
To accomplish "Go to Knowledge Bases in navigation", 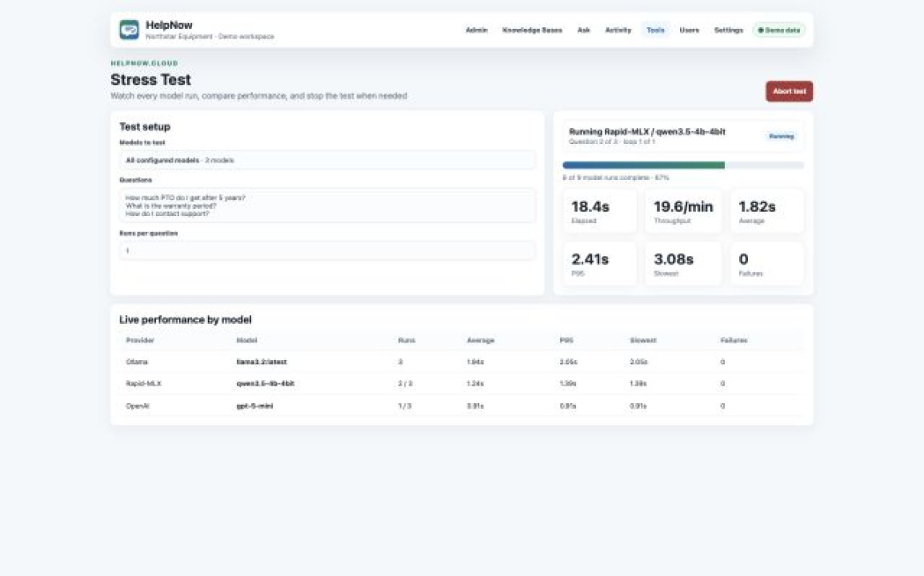I will pos(532,30).
